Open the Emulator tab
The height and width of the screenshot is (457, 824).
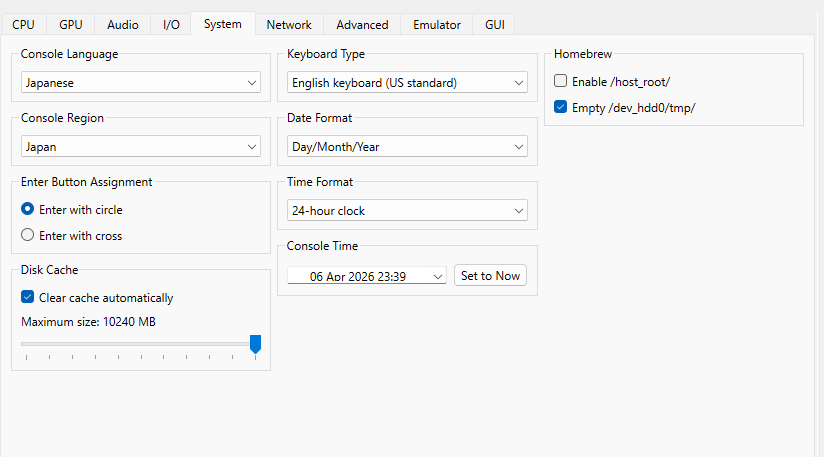tap(437, 24)
